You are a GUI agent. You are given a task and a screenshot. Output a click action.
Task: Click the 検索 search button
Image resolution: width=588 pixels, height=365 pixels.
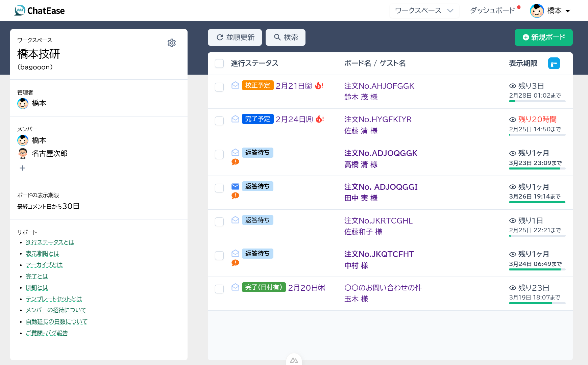(x=286, y=37)
